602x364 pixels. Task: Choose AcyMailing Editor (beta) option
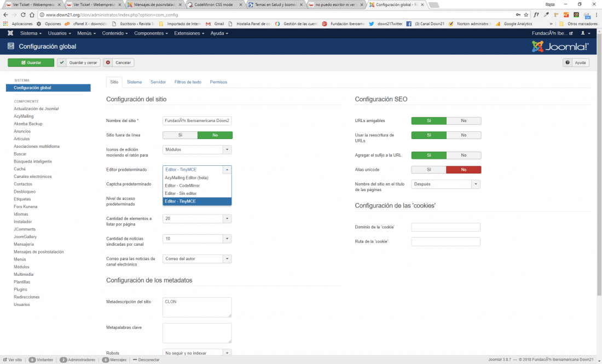(197, 178)
